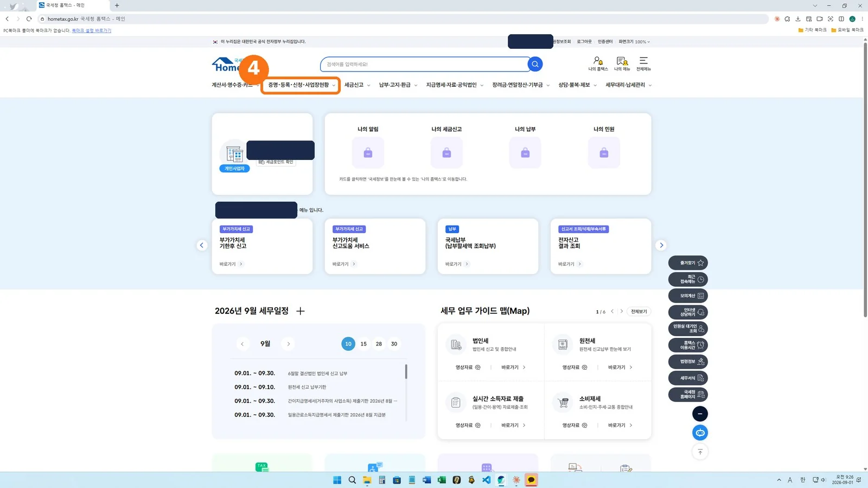Viewport: 868px width, 488px height.
Task: Open 모의계산 calculator quick button
Action: tap(688, 296)
